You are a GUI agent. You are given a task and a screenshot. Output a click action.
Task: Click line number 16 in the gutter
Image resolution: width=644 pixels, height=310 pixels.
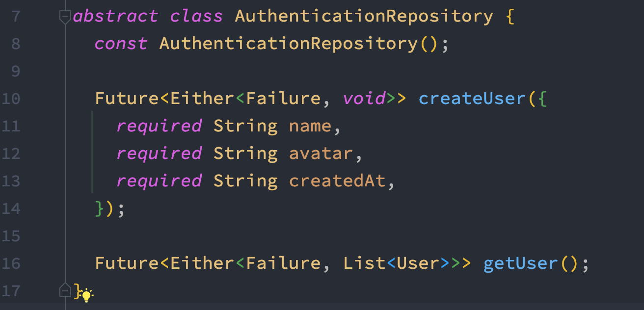tap(11, 263)
